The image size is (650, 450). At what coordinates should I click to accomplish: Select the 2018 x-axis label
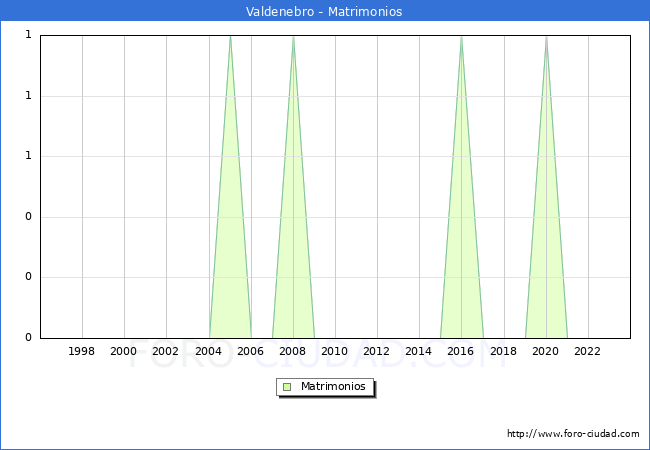(503, 351)
